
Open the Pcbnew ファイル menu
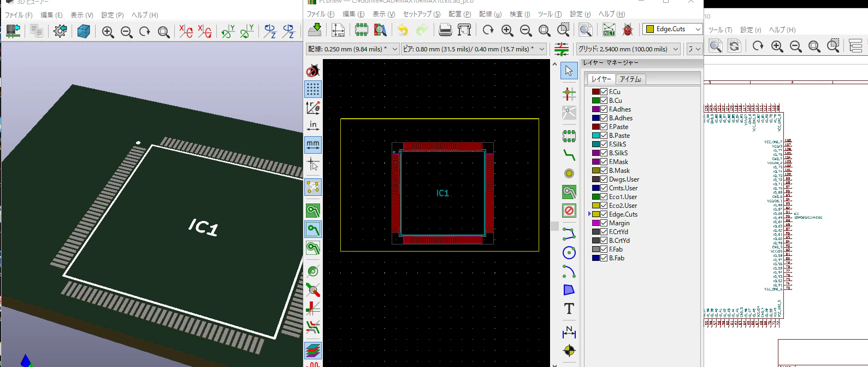click(320, 14)
